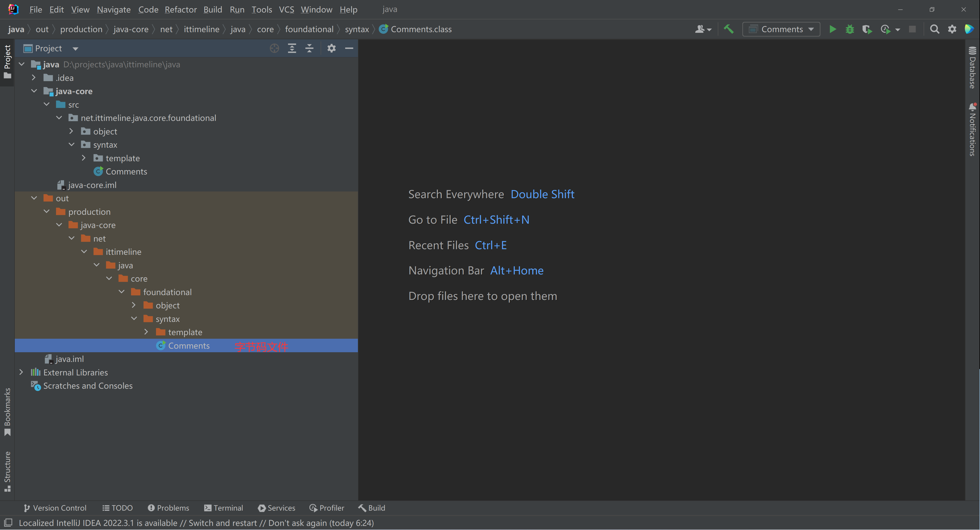The height and width of the screenshot is (530, 980).
Task: Click the Build Project hammer icon
Action: [730, 29]
